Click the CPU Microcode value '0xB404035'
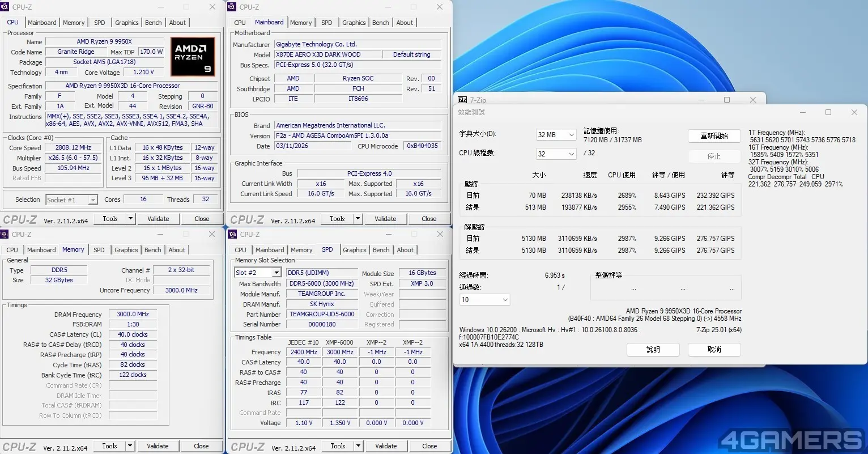868x454 pixels. coord(423,146)
